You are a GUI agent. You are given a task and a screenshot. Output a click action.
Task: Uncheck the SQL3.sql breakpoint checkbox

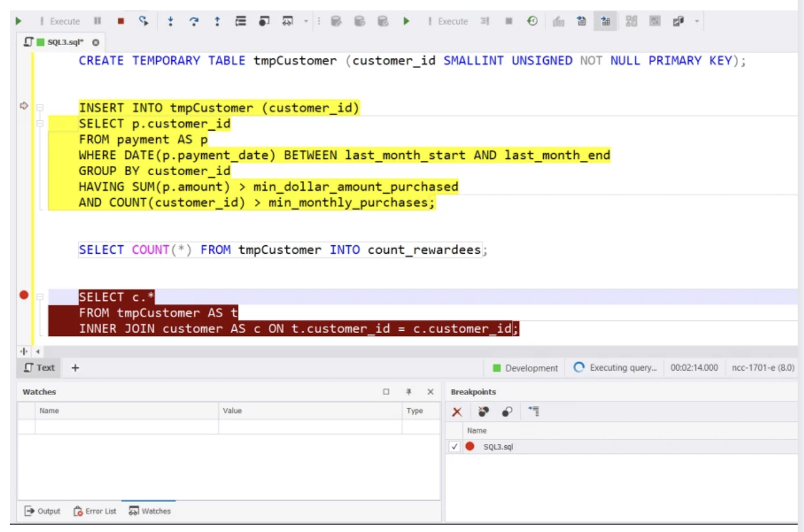point(454,446)
